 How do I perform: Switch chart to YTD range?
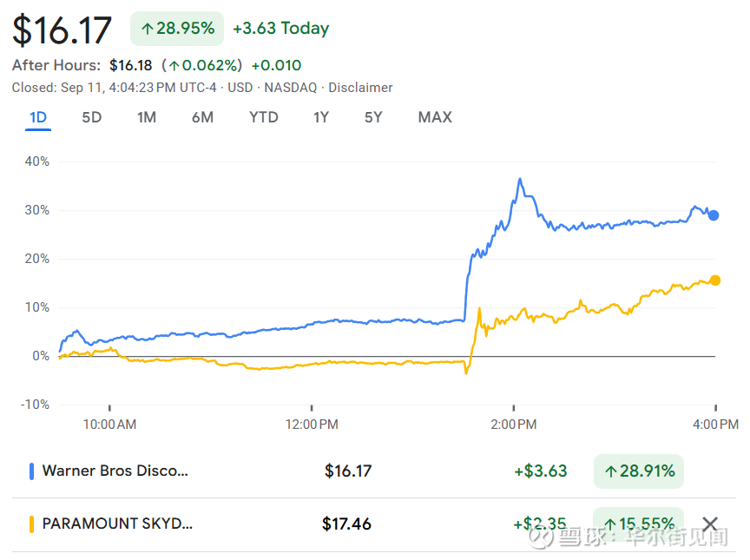click(x=263, y=117)
